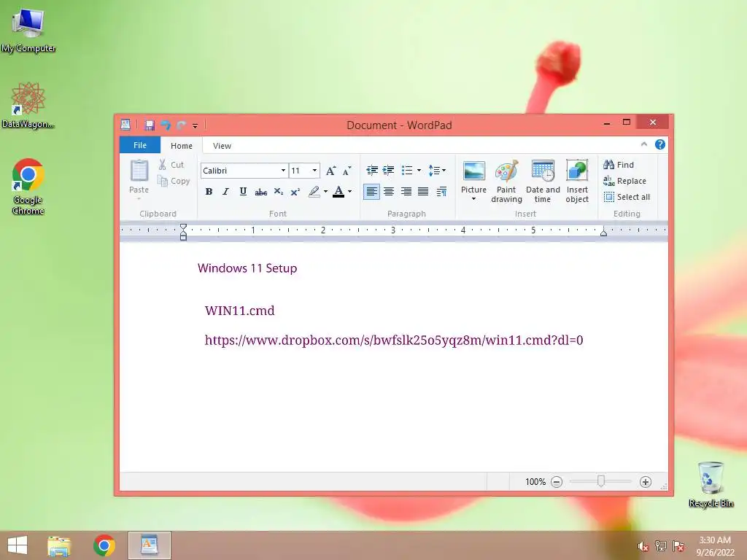The width and height of the screenshot is (747, 560).
Task: Click the Grow font icon
Action: coord(330,171)
